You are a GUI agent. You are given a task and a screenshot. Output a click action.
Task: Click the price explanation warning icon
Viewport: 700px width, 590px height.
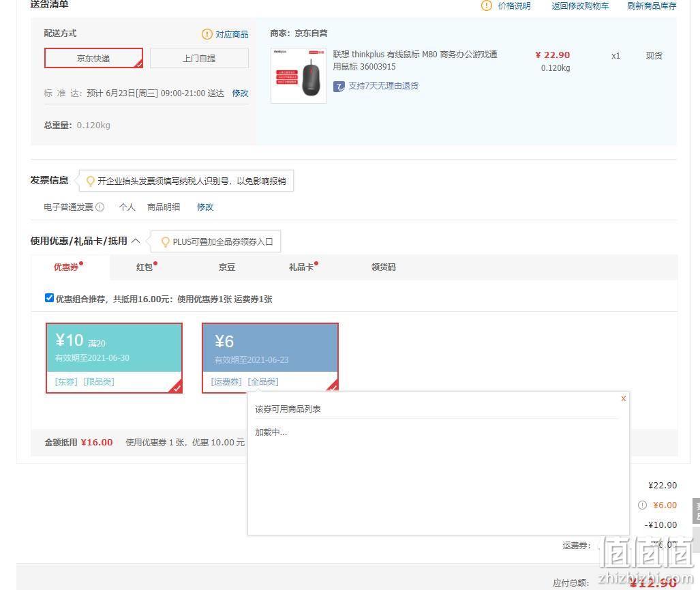(x=486, y=6)
